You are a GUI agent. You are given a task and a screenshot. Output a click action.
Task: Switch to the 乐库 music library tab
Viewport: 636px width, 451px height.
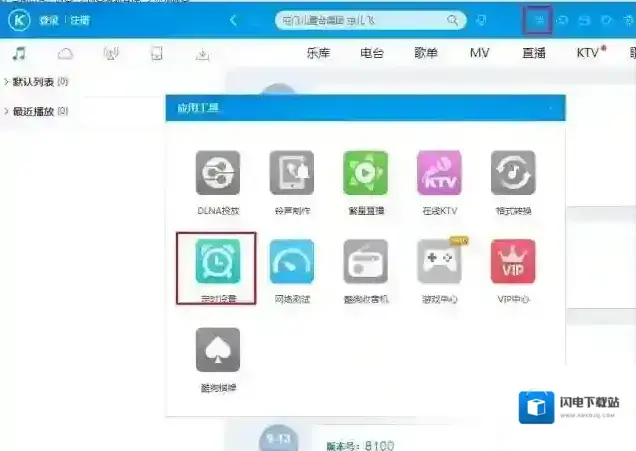click(319, 53)
